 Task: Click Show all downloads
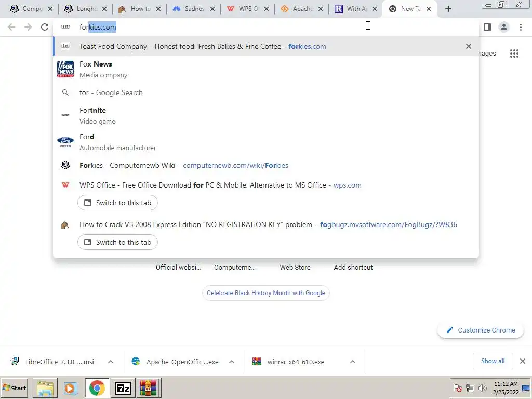point(493,361)
